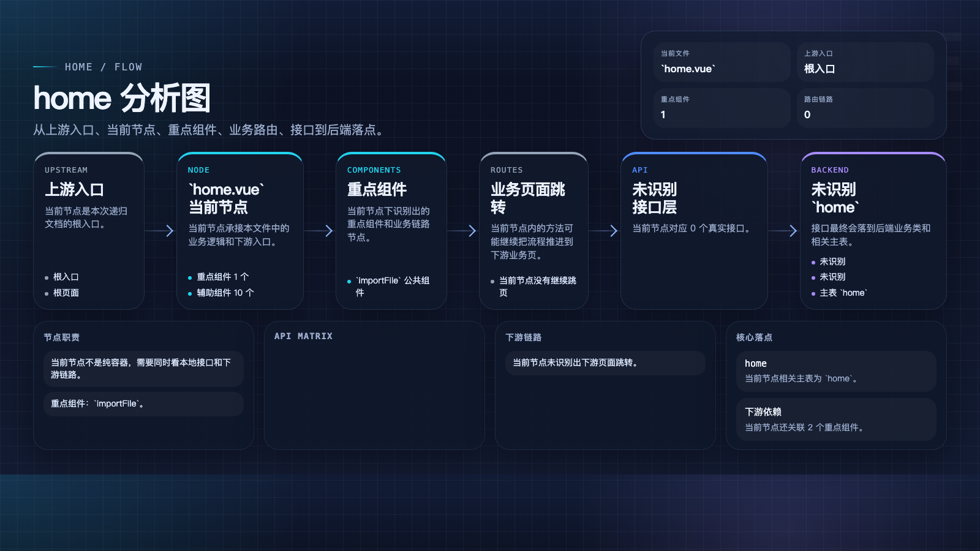The image size is (980, 551).
Task: Click the UPSTREAM card description text
Action: [86, 217]
